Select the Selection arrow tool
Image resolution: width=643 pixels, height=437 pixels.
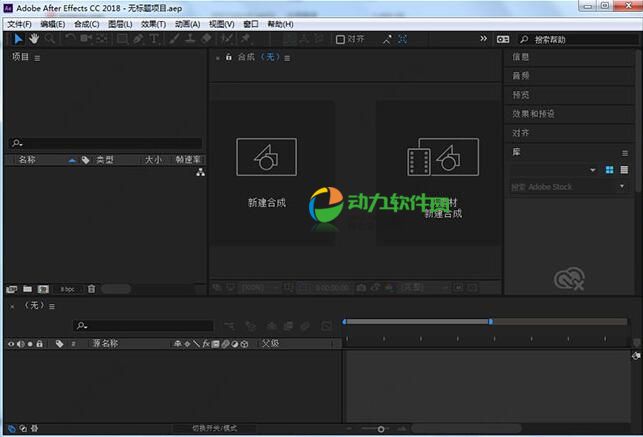[18, 39]
